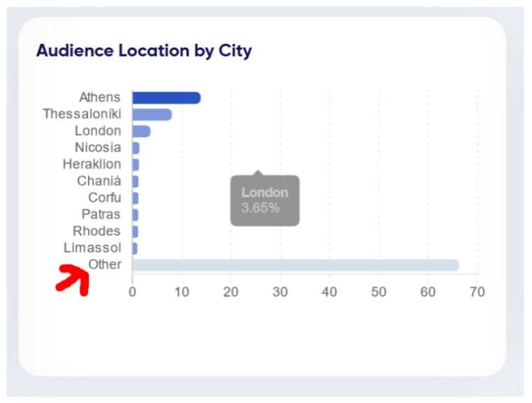This screenshot has width=532, height=403.
Task: Click the Athens axis label
Action: (100, 97)
